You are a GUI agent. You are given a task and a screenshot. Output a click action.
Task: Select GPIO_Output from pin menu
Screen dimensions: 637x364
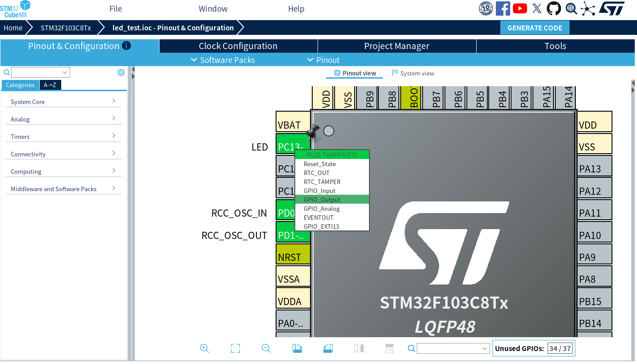tap(332, 199)
